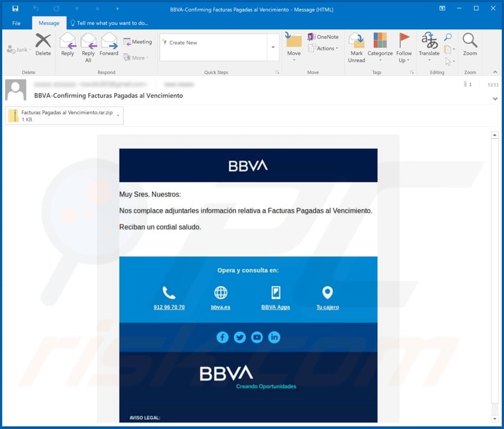
Task: Click the LinkedIn icon
Action: (274, 337)
